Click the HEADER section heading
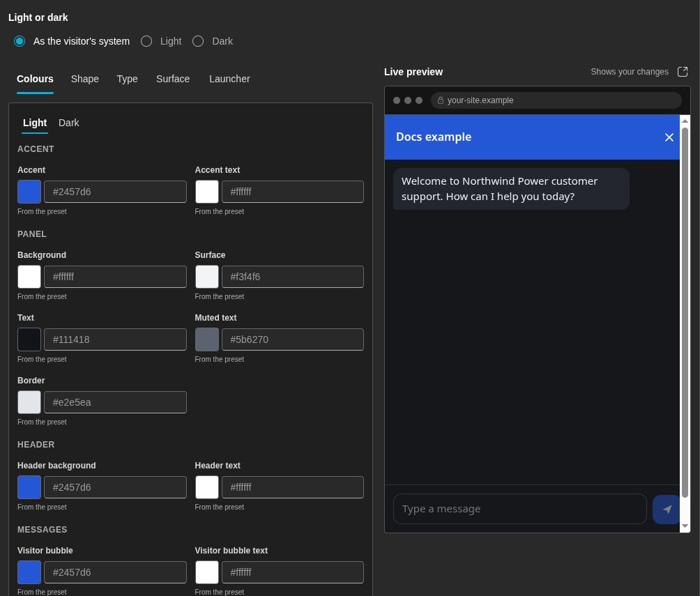 coord(36,445)
